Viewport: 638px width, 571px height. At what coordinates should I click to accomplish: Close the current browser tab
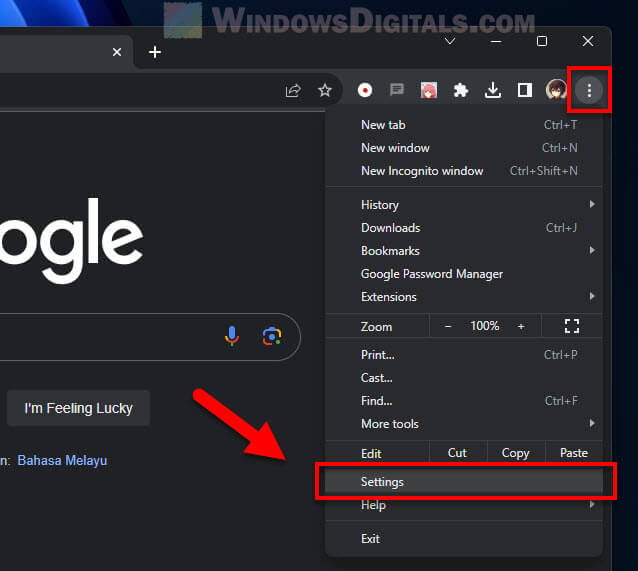[x=117, y=52]
